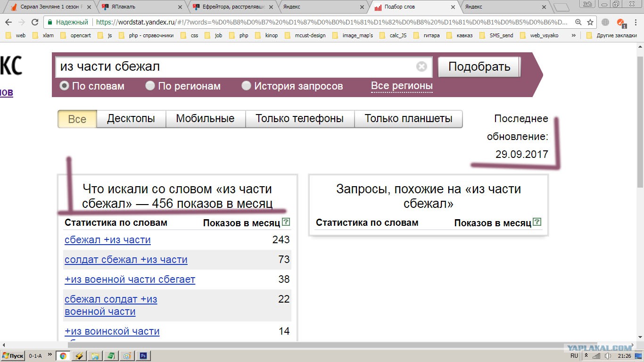Open the paint palette taskbar icon
The image size is (644, 362).
click(x=127, y=356)
